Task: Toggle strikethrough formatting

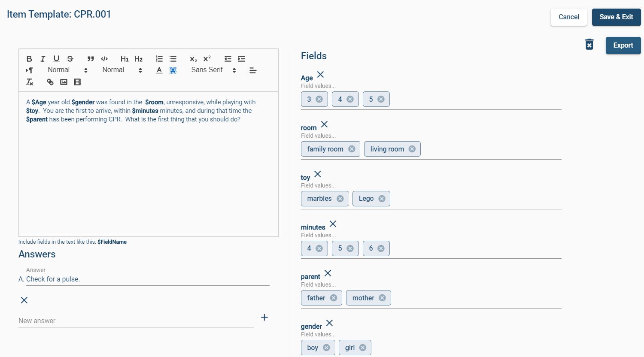Action: click(x=70, y=59)
